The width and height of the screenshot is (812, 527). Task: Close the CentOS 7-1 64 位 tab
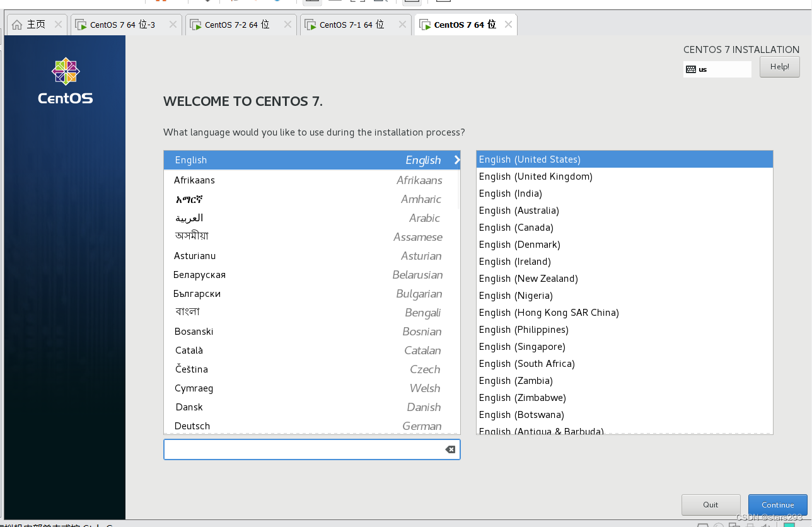point(402,25)
